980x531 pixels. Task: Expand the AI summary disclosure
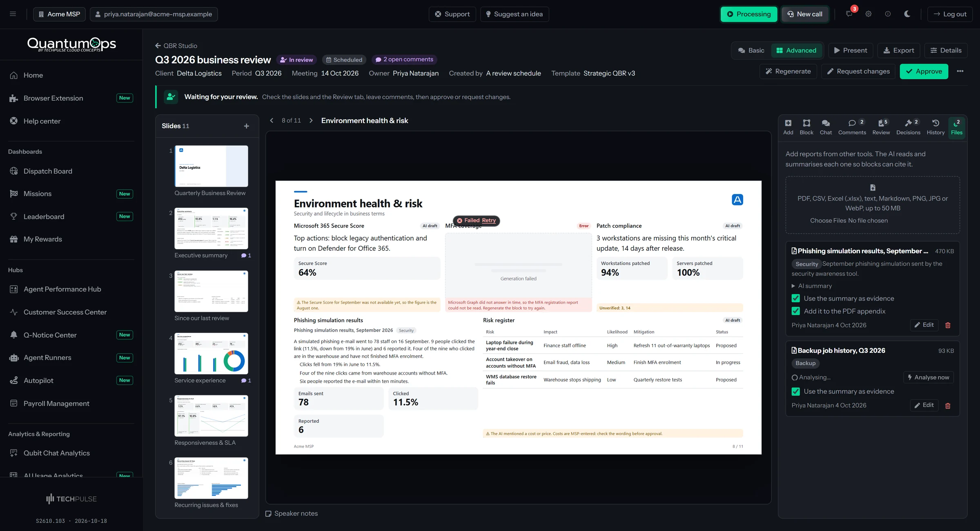[812, 286]
